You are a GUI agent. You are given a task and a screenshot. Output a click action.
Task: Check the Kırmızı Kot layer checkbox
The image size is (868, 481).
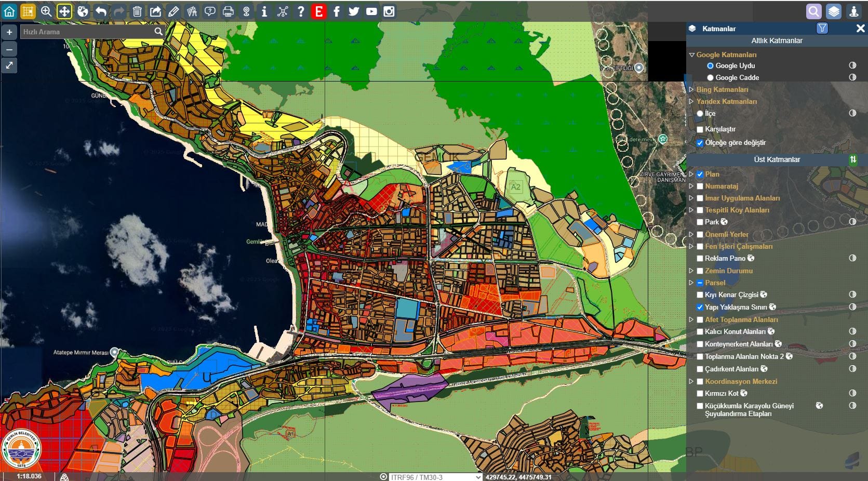tap(700, 394)
